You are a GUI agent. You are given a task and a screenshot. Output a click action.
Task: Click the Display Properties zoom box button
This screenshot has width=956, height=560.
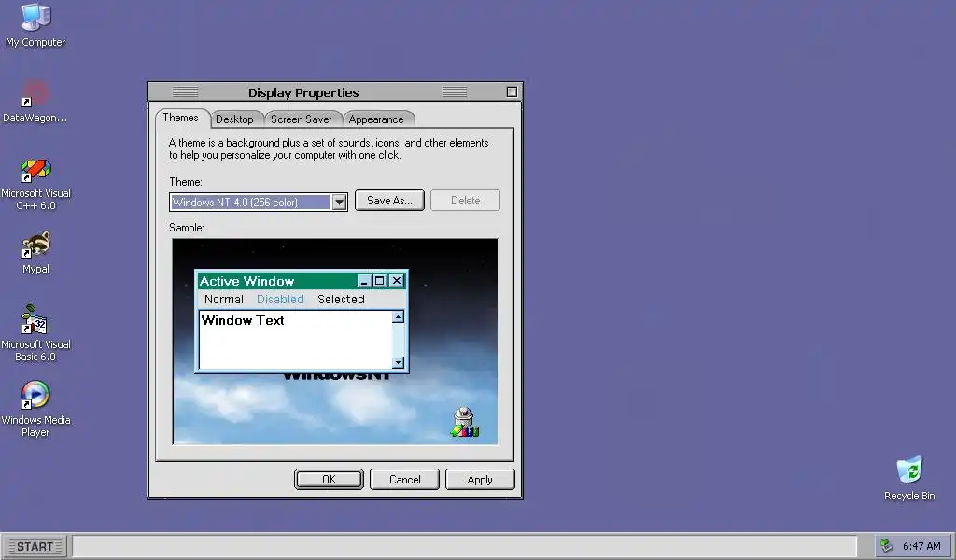(x=512, y=92)
